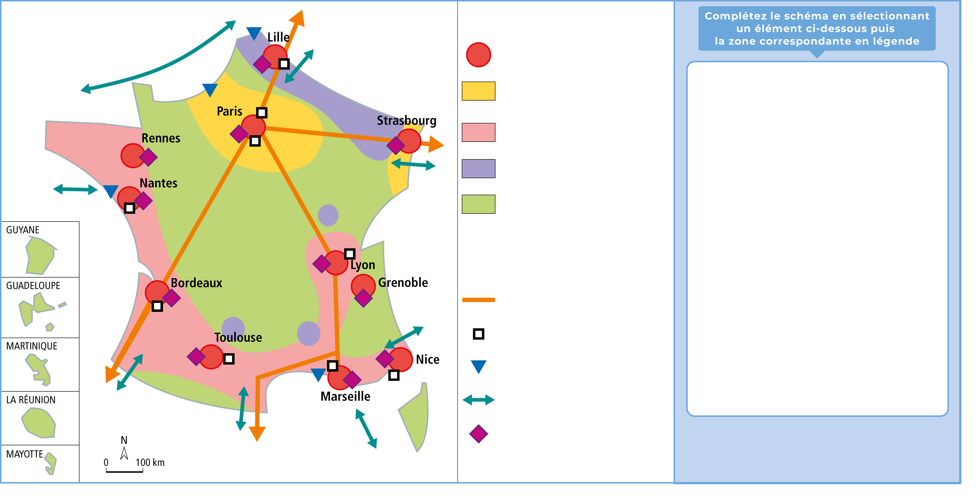Click the Bordeaux city label

click(196, 283)
